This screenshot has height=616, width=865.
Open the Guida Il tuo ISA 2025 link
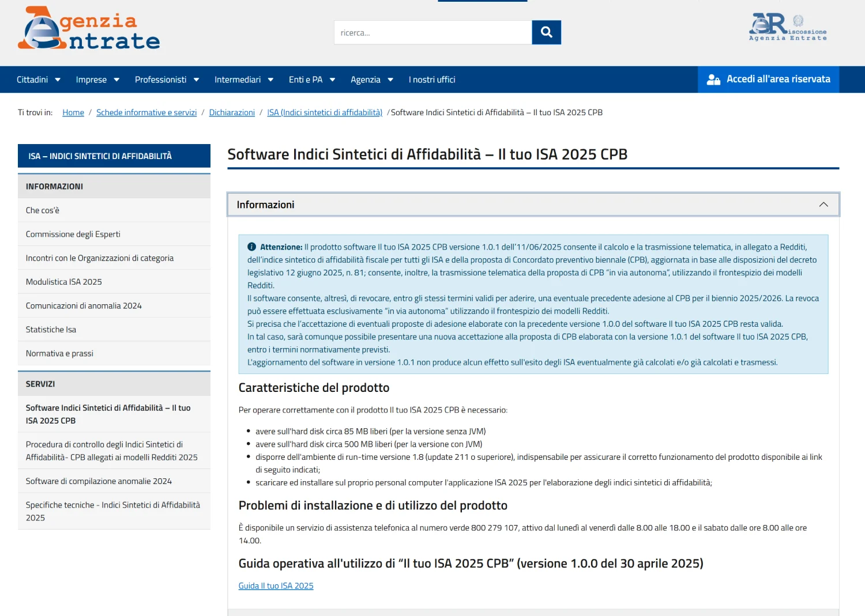click(x=276, y=585)
